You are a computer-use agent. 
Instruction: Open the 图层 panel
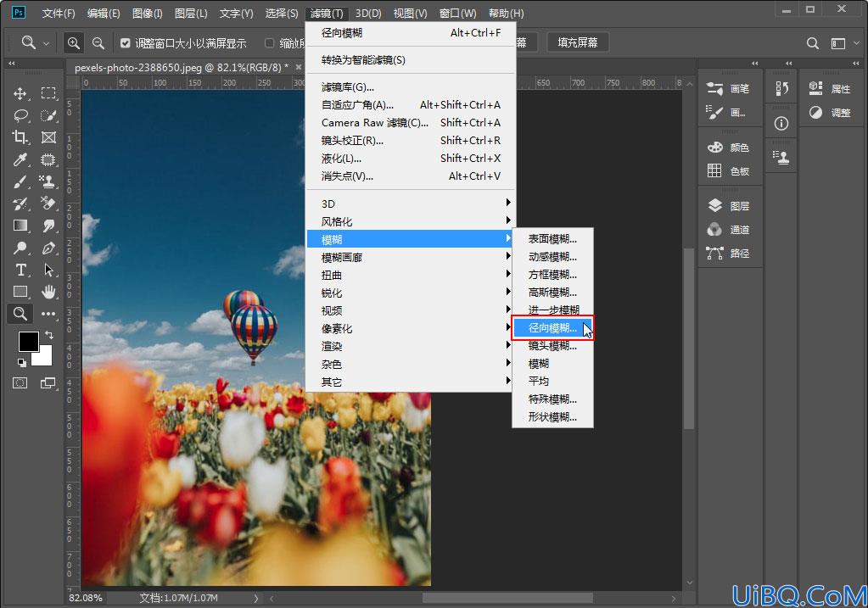(729, 206)
